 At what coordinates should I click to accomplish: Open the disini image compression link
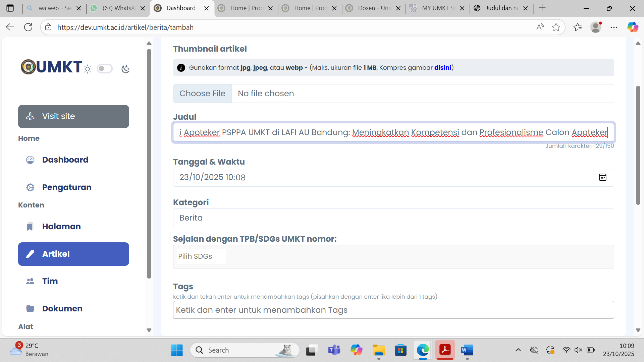tap(442, 68)
